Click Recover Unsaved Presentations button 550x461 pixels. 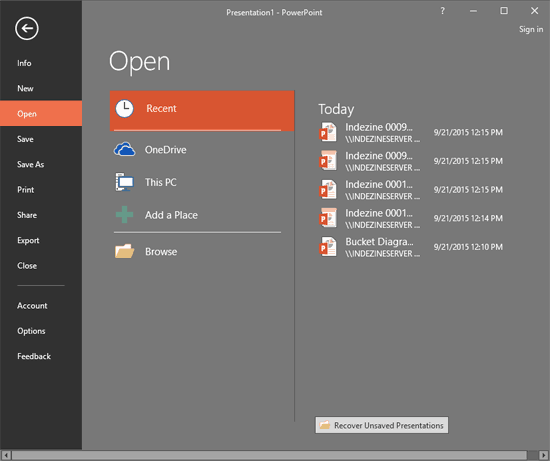(x=382, y=425)
